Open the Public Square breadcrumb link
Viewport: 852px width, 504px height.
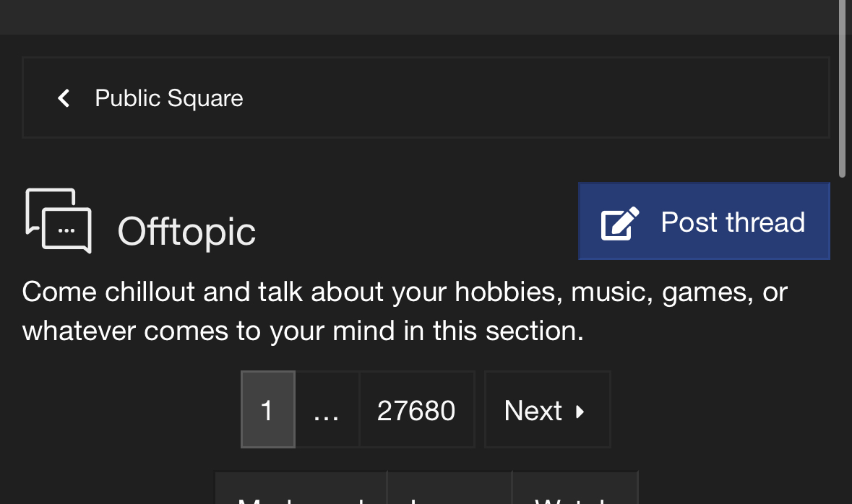coord(168,98)
